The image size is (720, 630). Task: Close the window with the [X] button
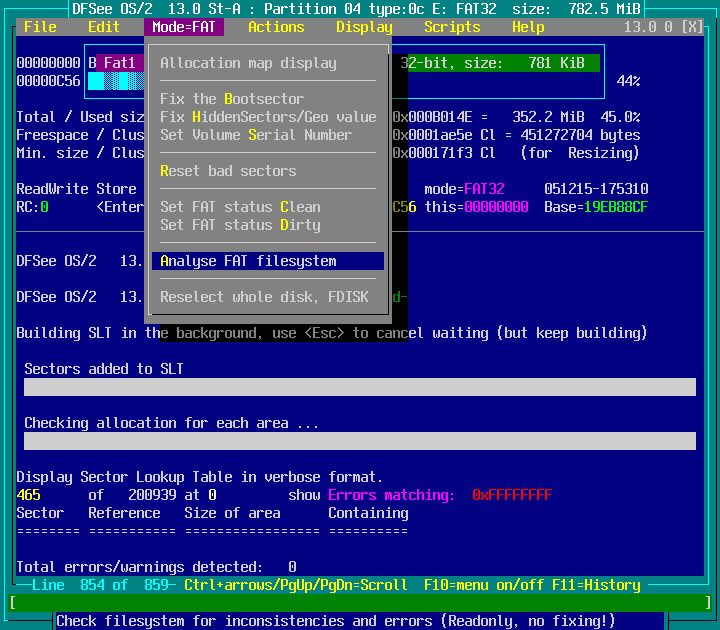click(692, 27)
